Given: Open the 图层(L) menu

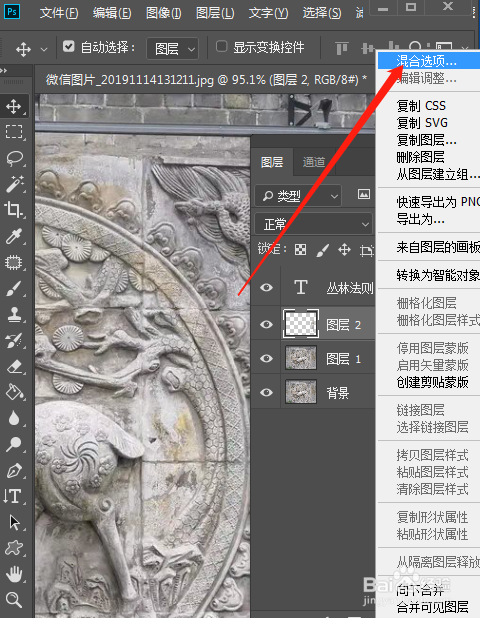Looking at the screenshot, I should (215, 13).
